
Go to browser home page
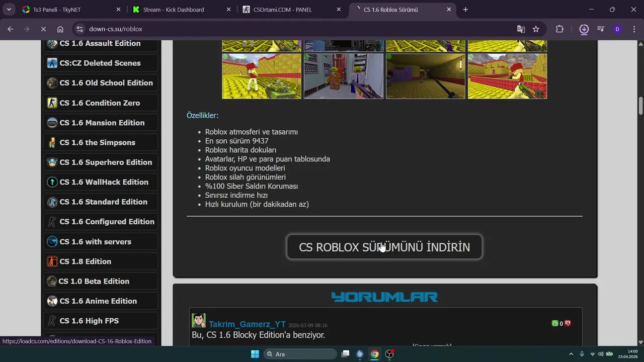click(x=60, y=29)
